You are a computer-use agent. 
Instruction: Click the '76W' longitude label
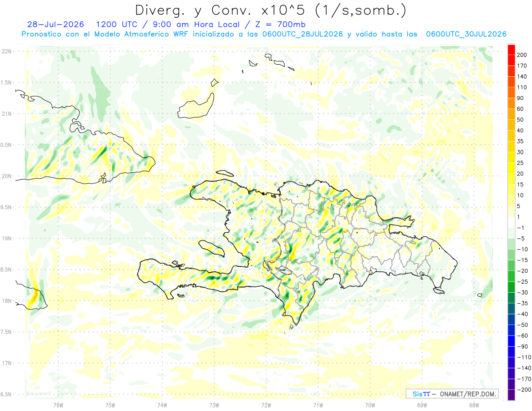(58, 405)
